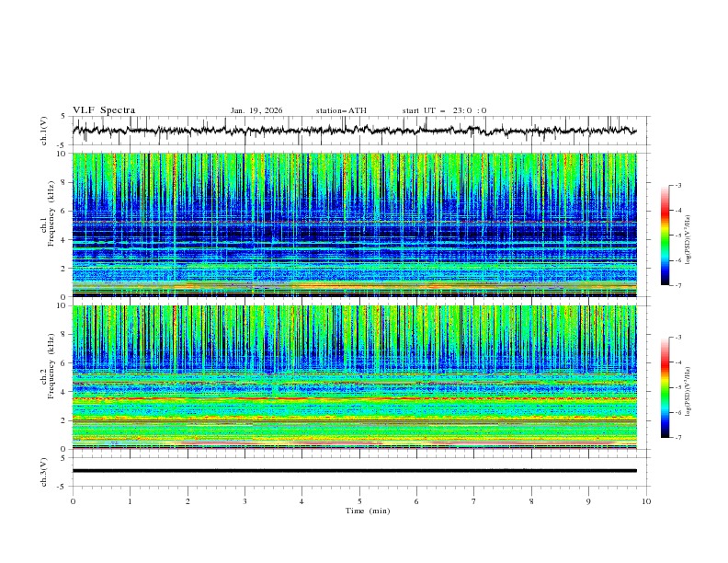Image resolution: width=728 pixels, height=563 pixels.
Task: Click the "station=ATH" header label
Action: coord(341,110)
